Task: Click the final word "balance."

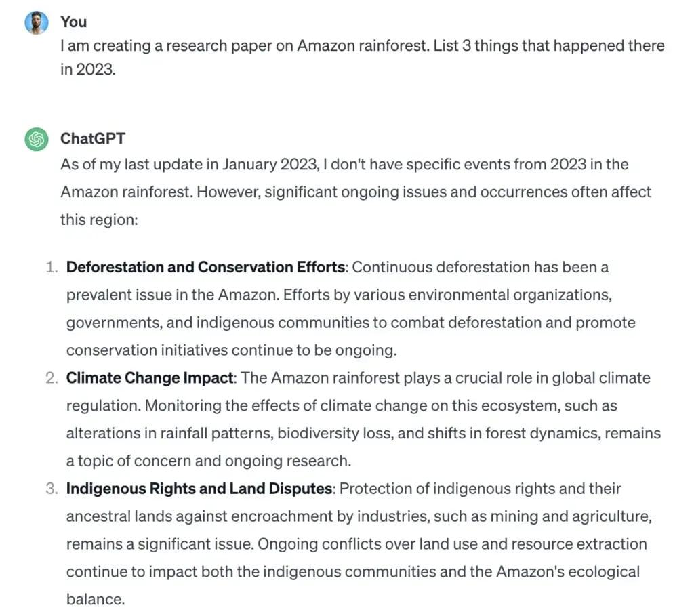Action: pyautogui.click(x=96, y=599)
